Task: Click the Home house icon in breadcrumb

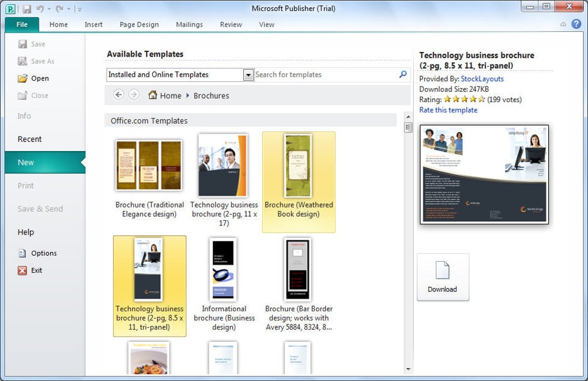Action: click(153, 95)
